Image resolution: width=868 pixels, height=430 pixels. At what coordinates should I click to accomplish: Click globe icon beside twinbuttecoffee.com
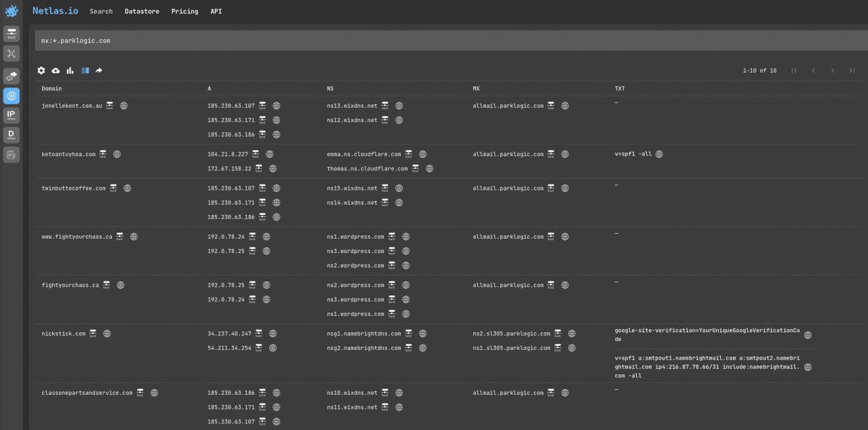tap(127, 189)
